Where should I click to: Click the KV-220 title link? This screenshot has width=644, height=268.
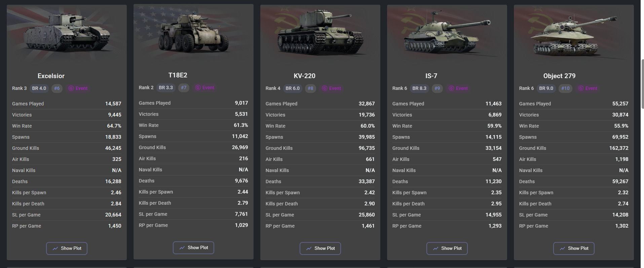(x=304, y=76)
